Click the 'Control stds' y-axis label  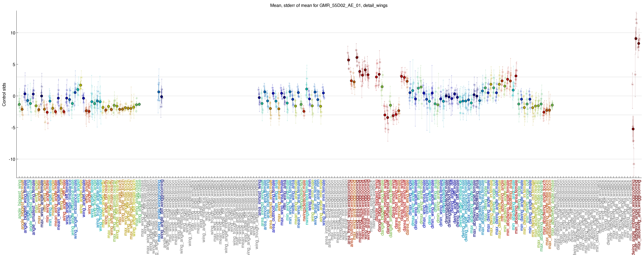(x=4, y=94)
